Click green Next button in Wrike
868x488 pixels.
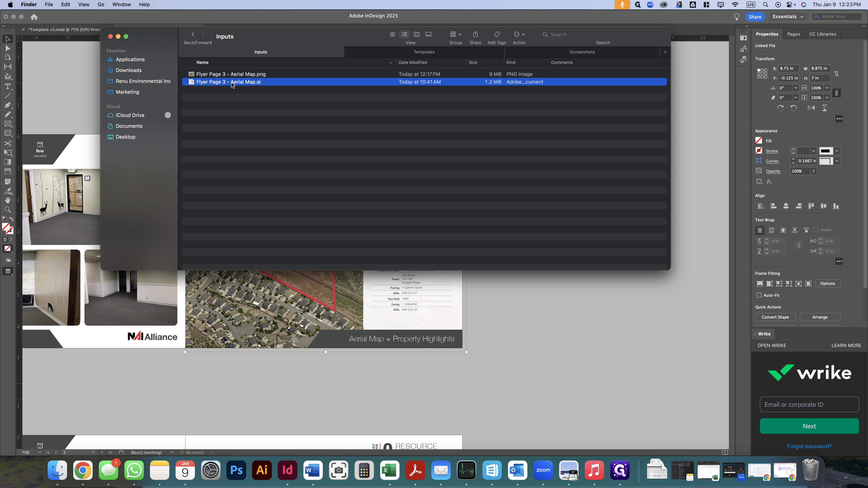click(809, 426)
